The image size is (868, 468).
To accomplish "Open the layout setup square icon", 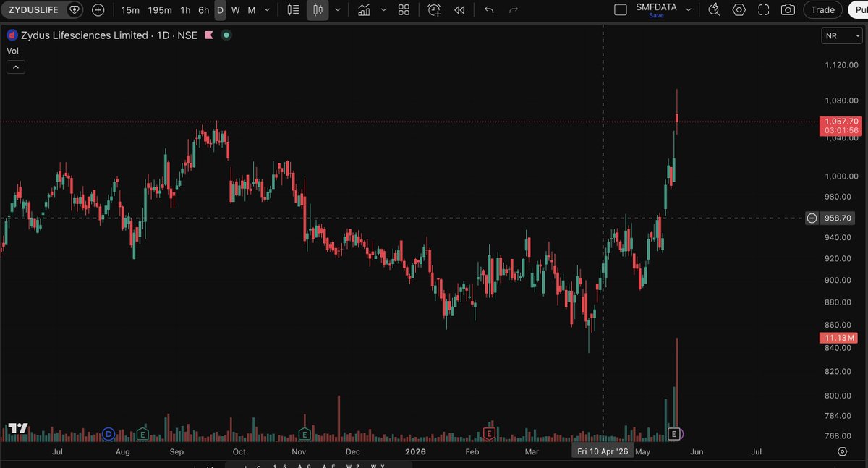I will click(x=620, y=10).
